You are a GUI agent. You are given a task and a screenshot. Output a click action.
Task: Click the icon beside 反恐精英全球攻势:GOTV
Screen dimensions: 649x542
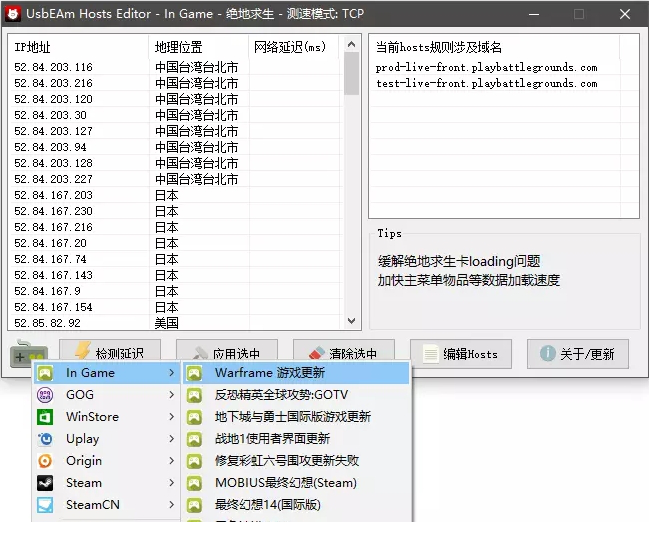point(194,395)
